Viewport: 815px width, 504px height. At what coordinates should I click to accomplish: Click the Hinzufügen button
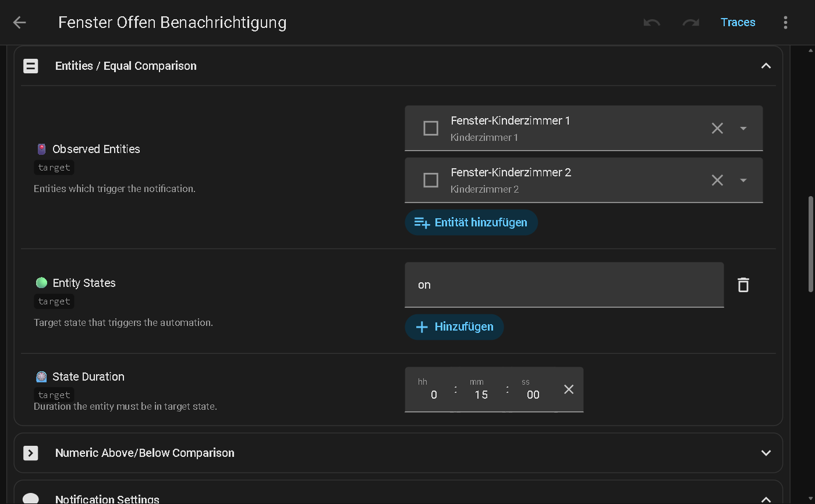point(454,326)
